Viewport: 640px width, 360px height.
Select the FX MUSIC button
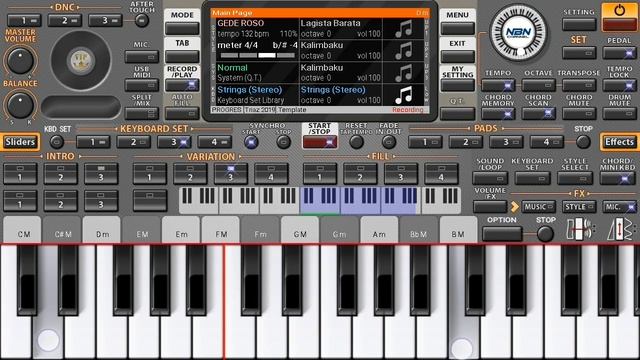tap(538, 207)
